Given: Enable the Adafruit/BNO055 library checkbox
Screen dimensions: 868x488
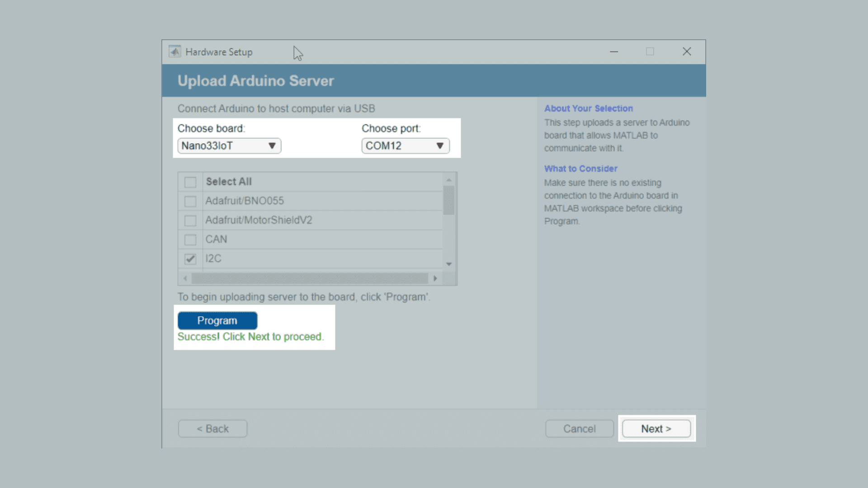Looking at the screenshot, I should pyautogui.click(x=190, y=201).
